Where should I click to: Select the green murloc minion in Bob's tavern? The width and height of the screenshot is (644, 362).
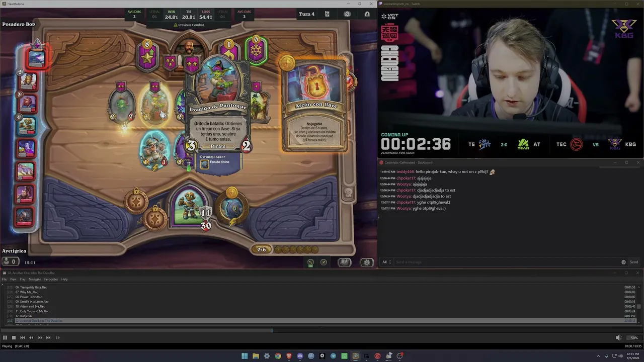121,105
